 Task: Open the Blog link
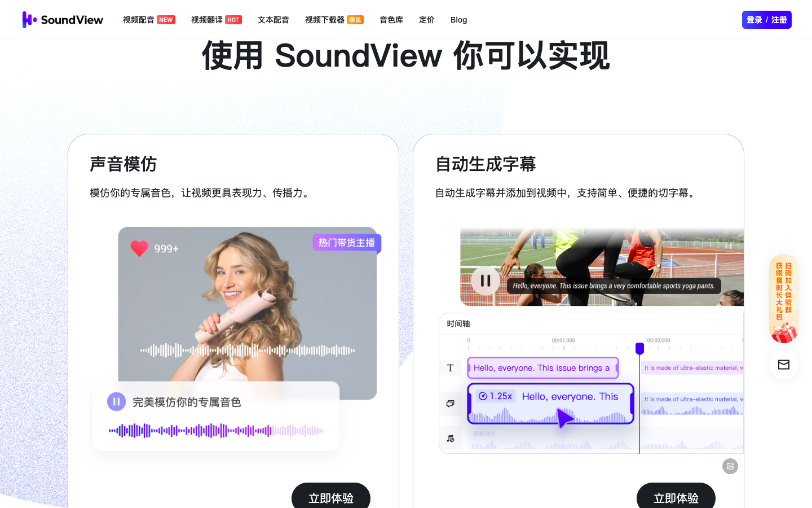tap(459, 20)
